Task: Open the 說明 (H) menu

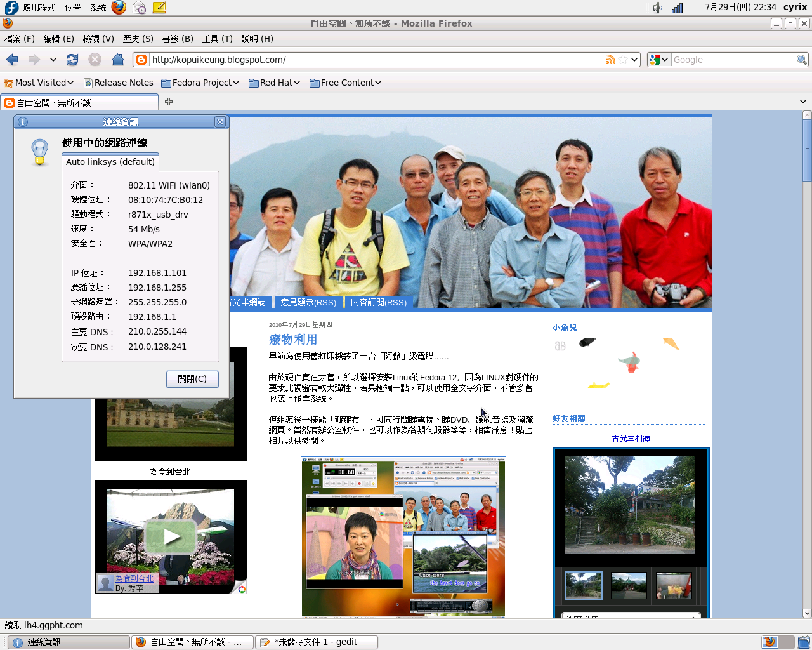Action: point(257,39)
